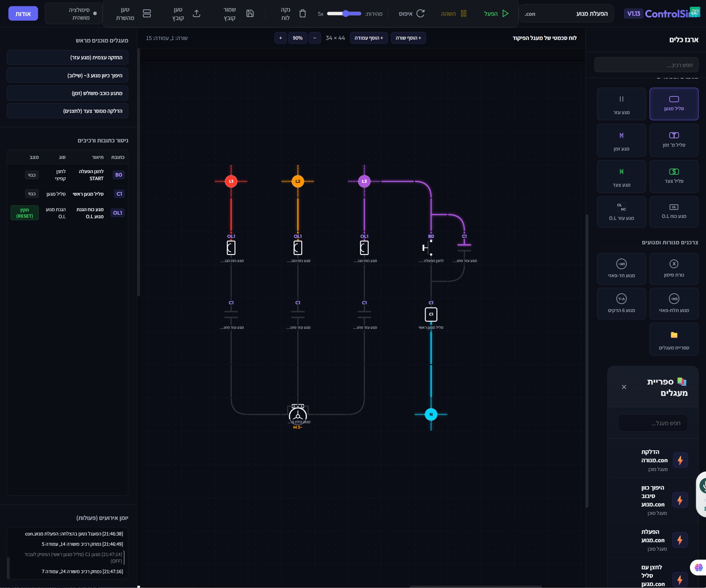
Task: Select the contactor coil tool (סליל מגען)
Action: tap(674, 104)
